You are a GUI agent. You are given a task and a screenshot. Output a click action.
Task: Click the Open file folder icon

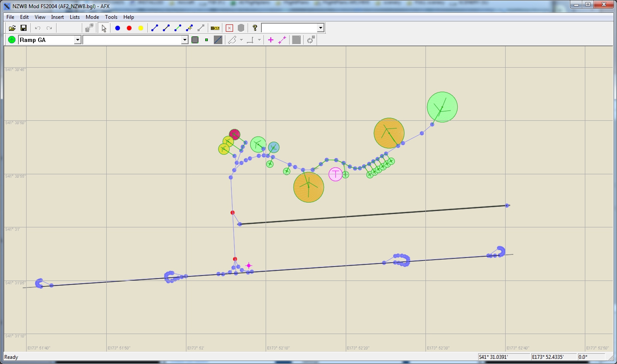[x=12, y=28]
